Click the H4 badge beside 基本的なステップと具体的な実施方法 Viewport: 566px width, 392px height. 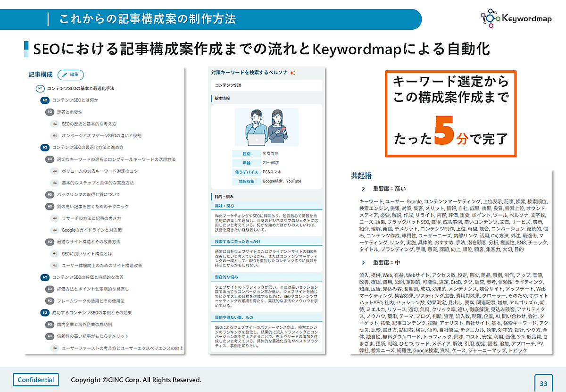point(54,183)
